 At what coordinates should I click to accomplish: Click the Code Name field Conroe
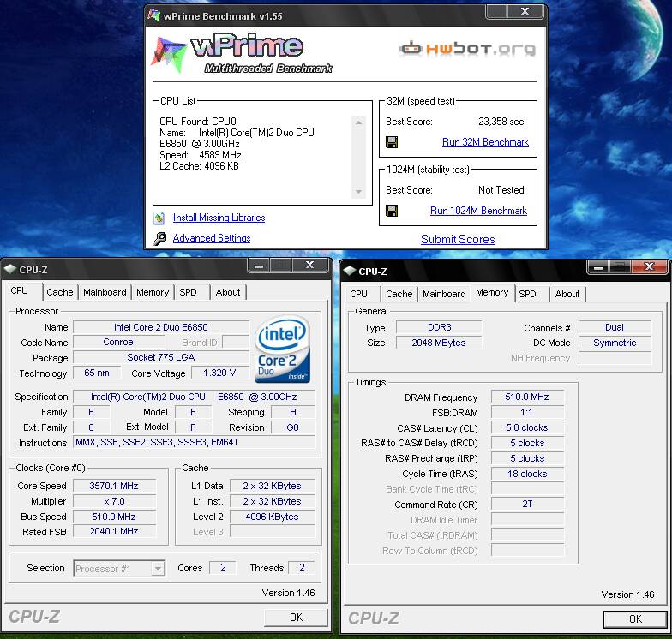click(118, 342)
